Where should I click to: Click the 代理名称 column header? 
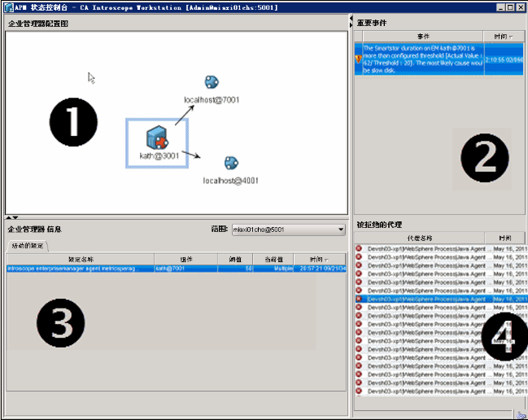click(420, 238)
